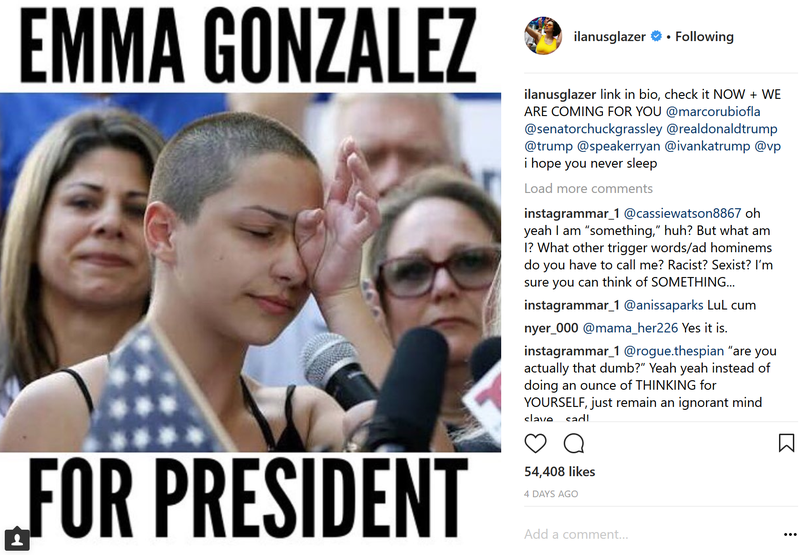Screen dimensions: 800x555
Task: Show the 54,408 likes list
Action: pyautogui.click(x=559, y=472)
